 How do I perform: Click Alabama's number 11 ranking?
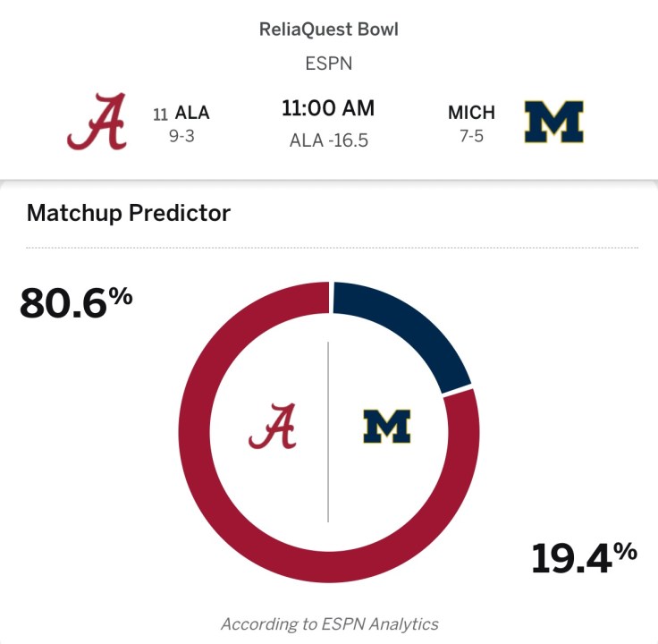160,114
